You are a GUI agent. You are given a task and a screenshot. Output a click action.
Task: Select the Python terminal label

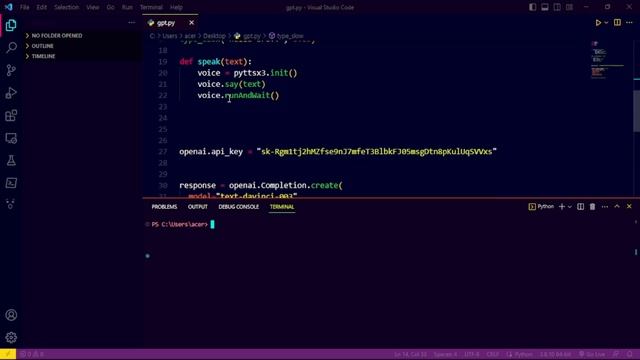[x=541, y=207]
